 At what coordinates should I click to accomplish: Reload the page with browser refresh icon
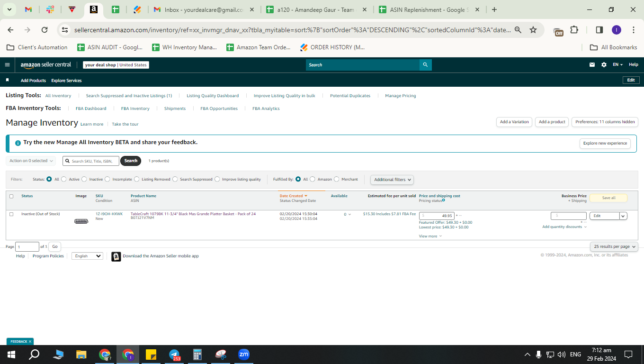pyautogui.click(x=45, y=30)
